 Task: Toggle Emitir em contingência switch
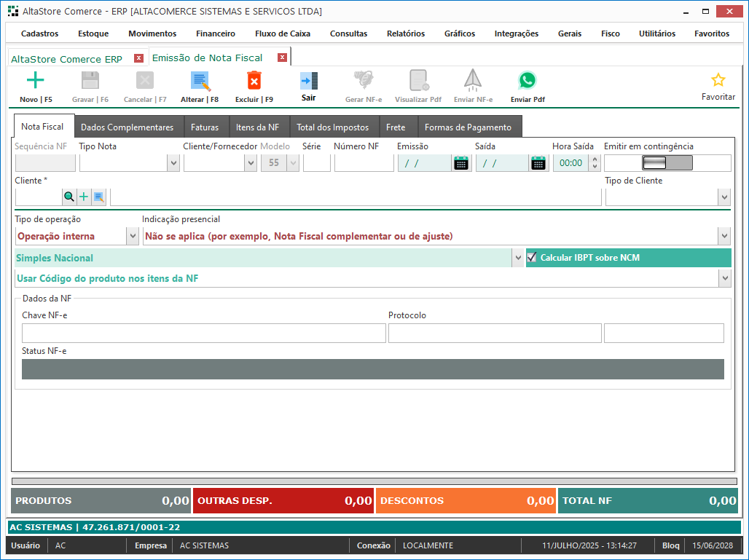pyautogui.click(x=667, y=163)
